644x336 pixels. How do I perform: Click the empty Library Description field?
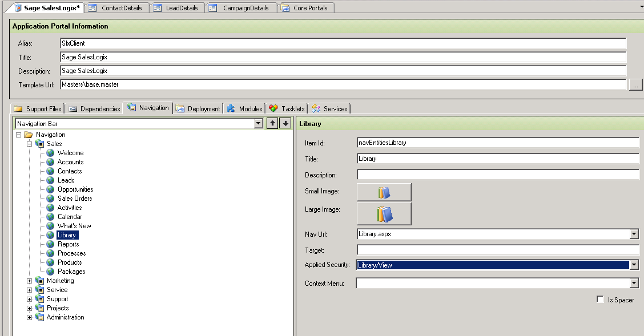point(498,175)
